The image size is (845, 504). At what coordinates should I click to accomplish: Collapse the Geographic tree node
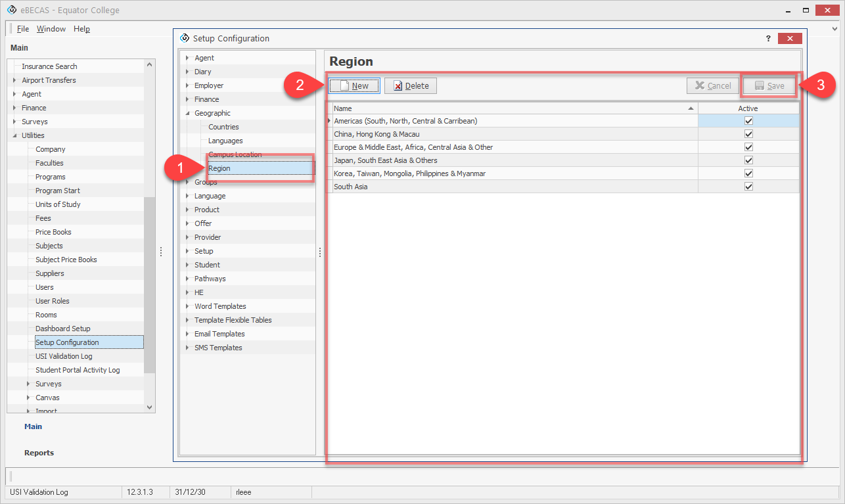point(187,114)
